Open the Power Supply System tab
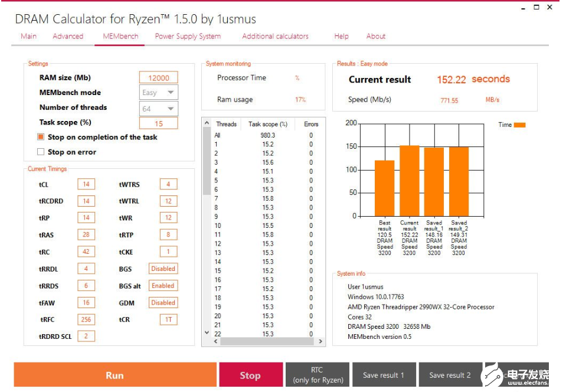This screenshot has width=566, height=392. 188,36
